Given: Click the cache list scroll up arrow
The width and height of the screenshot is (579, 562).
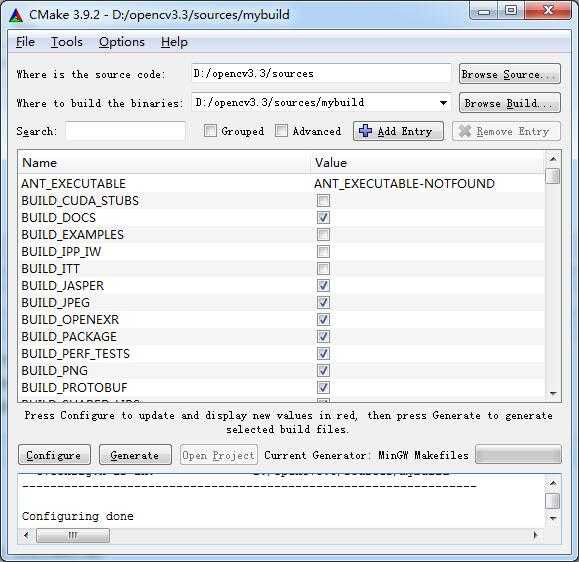Looking at the screenshot, I should pos(553,159).
